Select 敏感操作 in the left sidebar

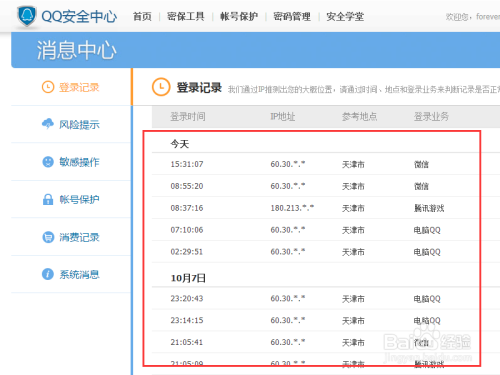tap(79, 162)
